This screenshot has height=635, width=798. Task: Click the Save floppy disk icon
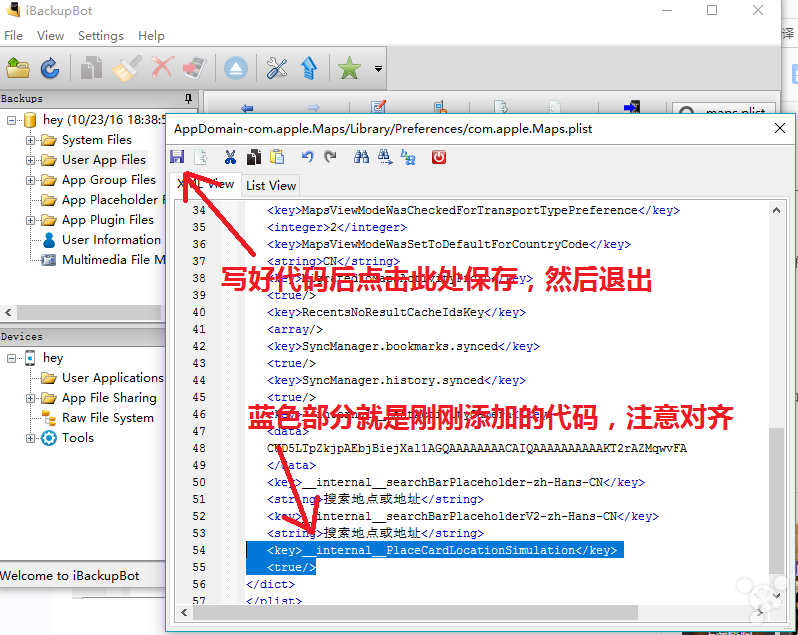pos(177,157)
